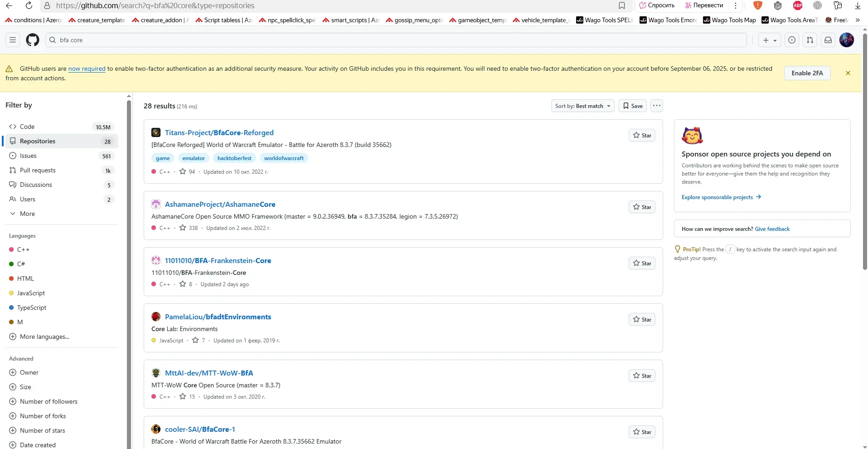The width and height of the screenshot is (868, 449).
Task: Open the Brave shields icon
Action: pos(758,5)
